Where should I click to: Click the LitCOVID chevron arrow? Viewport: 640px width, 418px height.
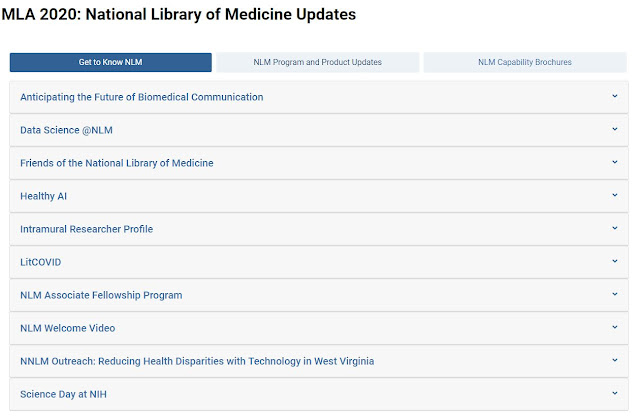(614, 262)
